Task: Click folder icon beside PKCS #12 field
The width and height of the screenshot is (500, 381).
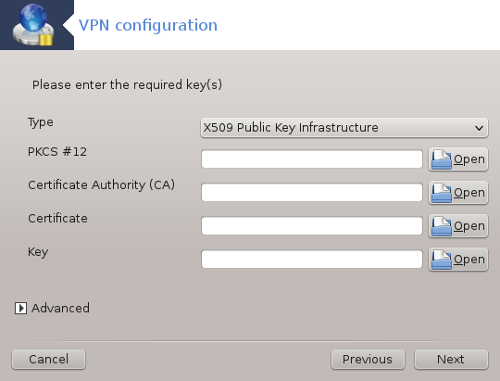Action: tap(442, 160)
